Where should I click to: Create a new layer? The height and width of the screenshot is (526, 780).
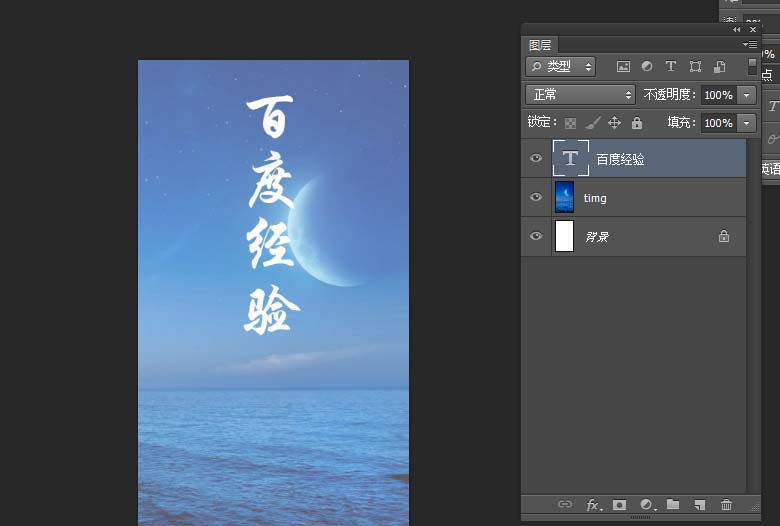(x=700, y=505)
